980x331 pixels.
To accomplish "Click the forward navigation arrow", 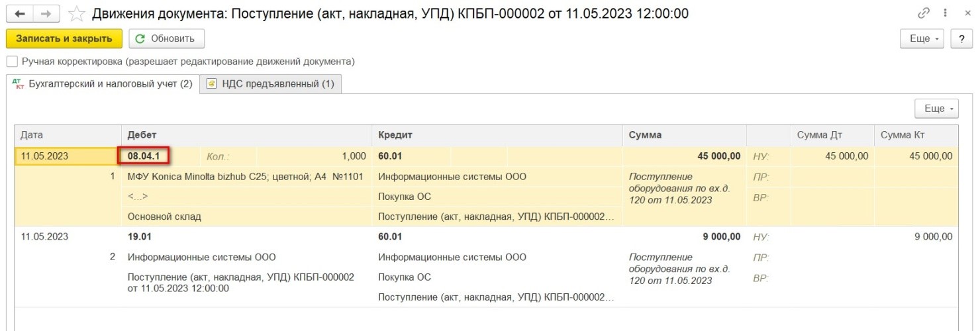I will click(x=45, y=13).
